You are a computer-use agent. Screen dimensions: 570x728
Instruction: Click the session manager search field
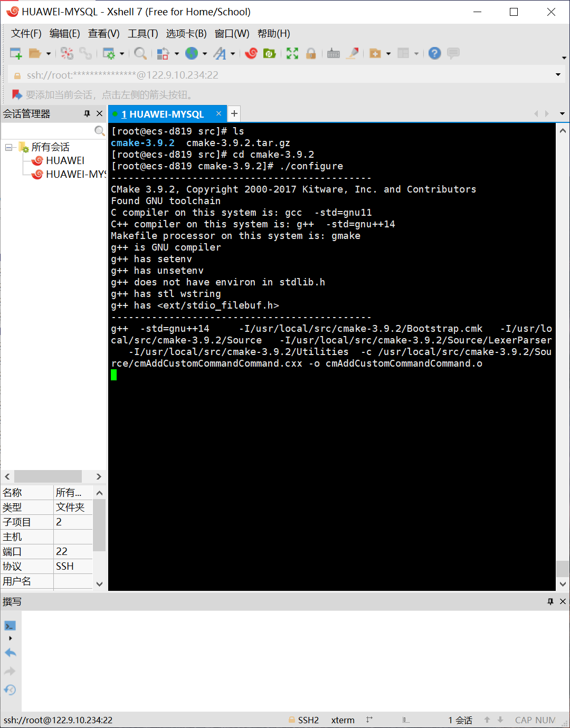(x=47, y=131)
